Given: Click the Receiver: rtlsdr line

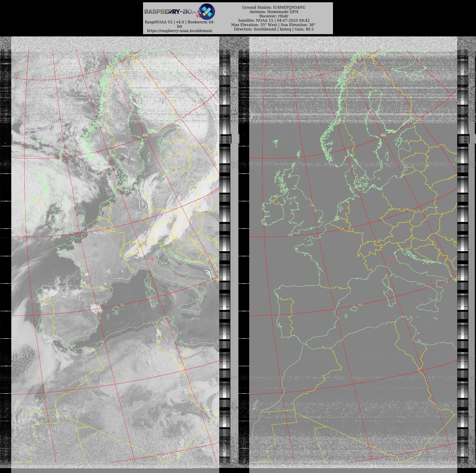Looking at the screenshot, I should (x=274, y=16).
